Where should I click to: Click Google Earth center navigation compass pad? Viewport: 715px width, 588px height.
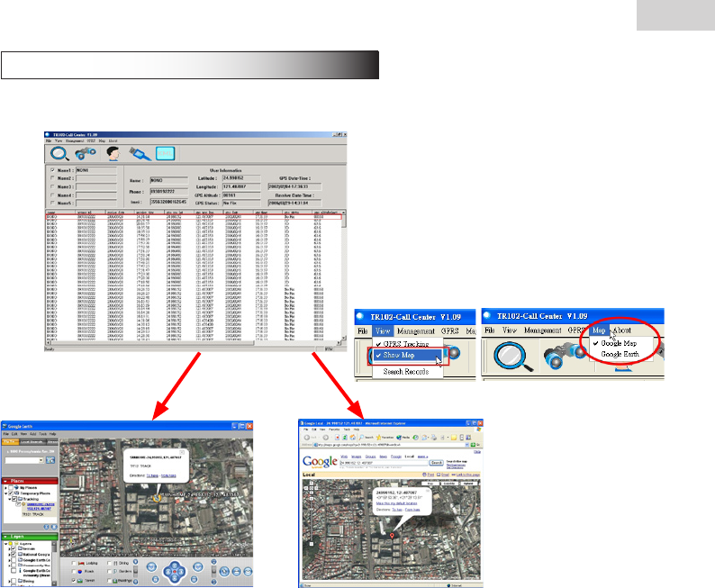tap(174, 572)
